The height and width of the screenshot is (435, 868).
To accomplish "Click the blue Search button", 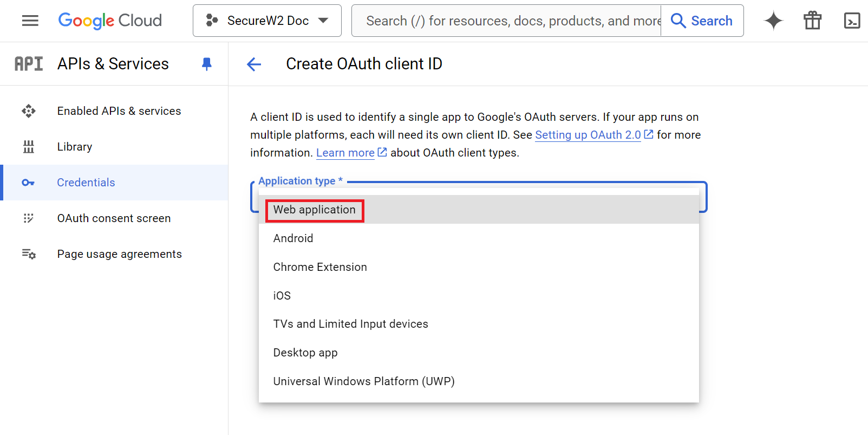I will 702,21.
